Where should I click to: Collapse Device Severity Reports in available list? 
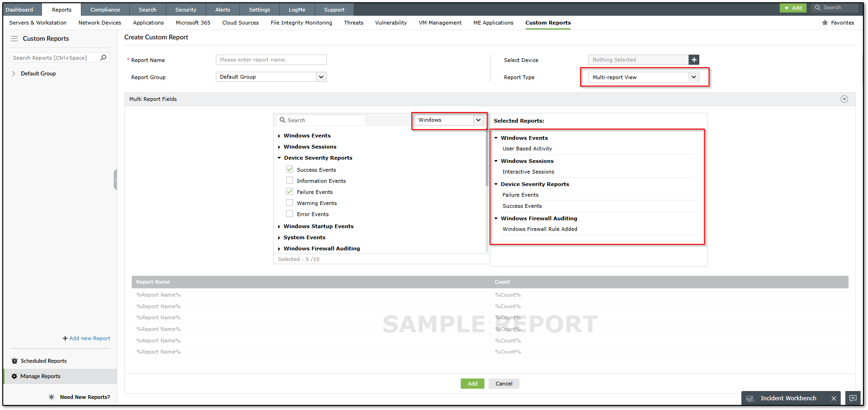point(279,158)
